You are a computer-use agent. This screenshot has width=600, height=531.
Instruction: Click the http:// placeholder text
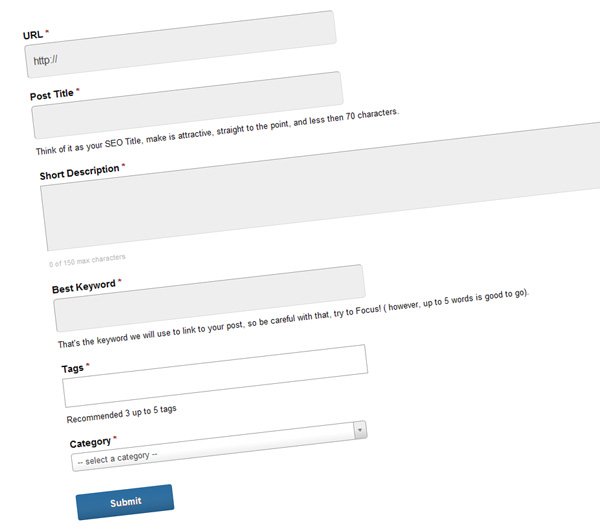(45, 60)
